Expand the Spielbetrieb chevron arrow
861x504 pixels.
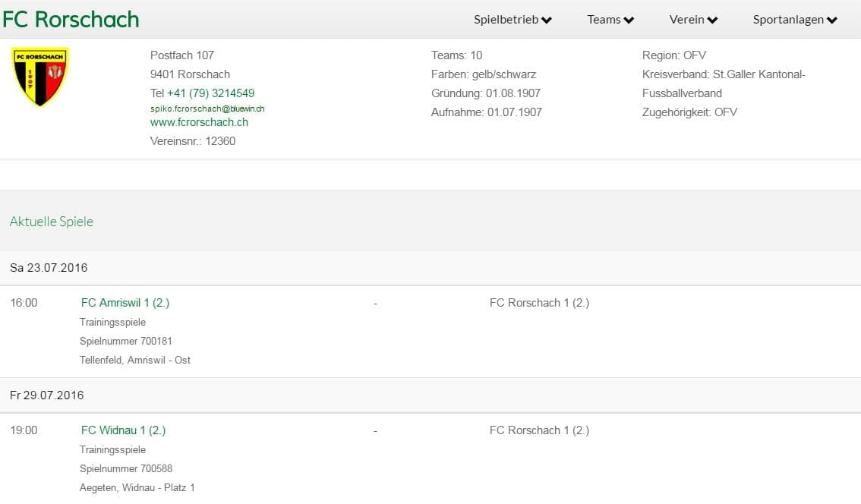(547, 20)
